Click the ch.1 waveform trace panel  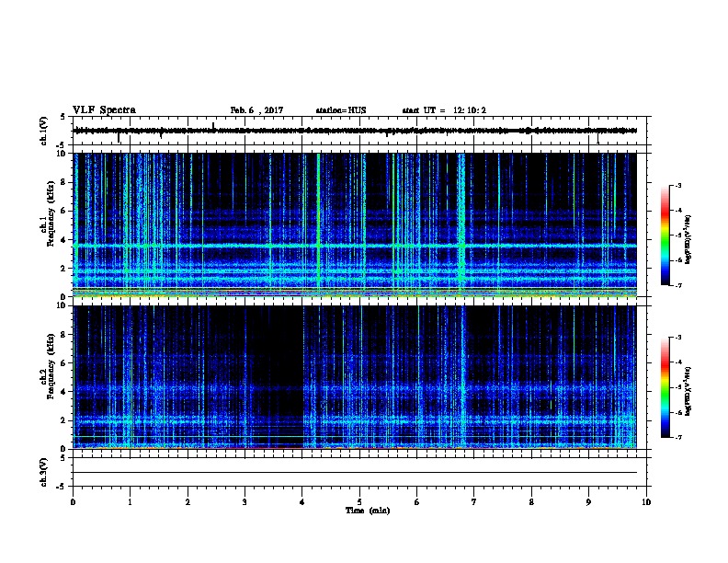click(x=359, y=131)
